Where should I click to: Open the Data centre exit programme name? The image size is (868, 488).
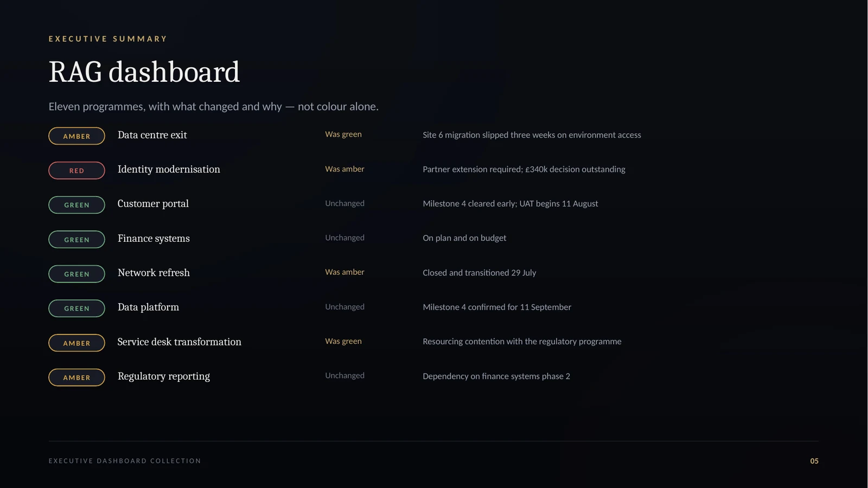click(152, 135)
